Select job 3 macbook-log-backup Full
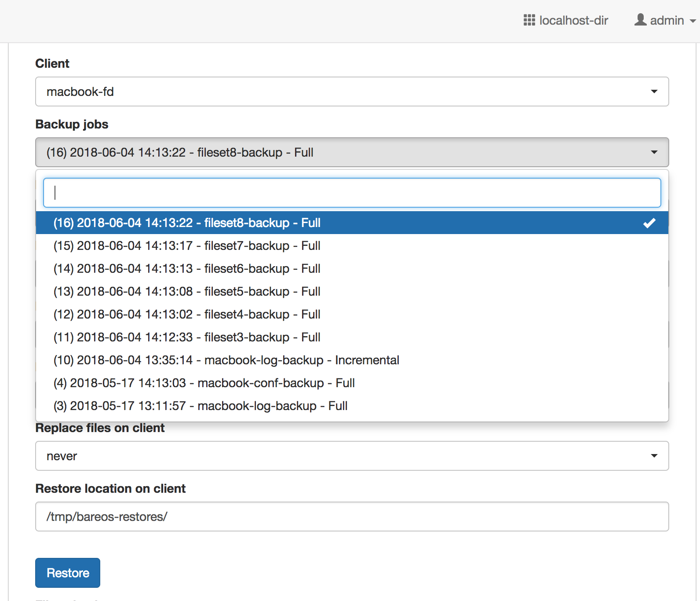700x601 pixels. click(201, 406)
